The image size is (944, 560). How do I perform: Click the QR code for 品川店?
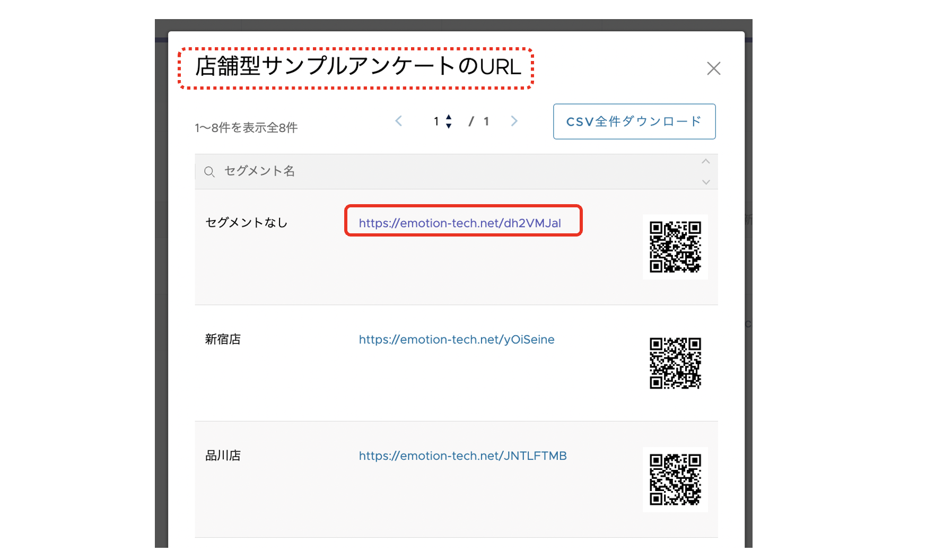pyautogui.click(x=675, y=479)
